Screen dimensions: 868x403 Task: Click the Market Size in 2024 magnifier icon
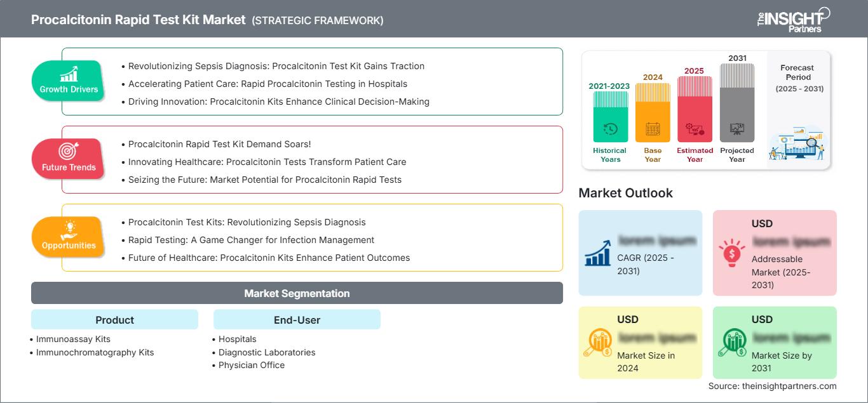(x=597, y=343)
